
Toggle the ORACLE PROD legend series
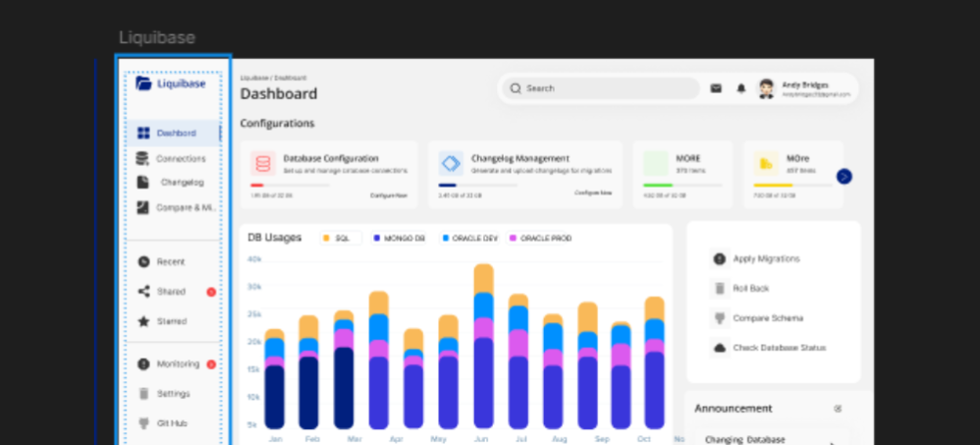pyautogui.click(x=540, y=238)
